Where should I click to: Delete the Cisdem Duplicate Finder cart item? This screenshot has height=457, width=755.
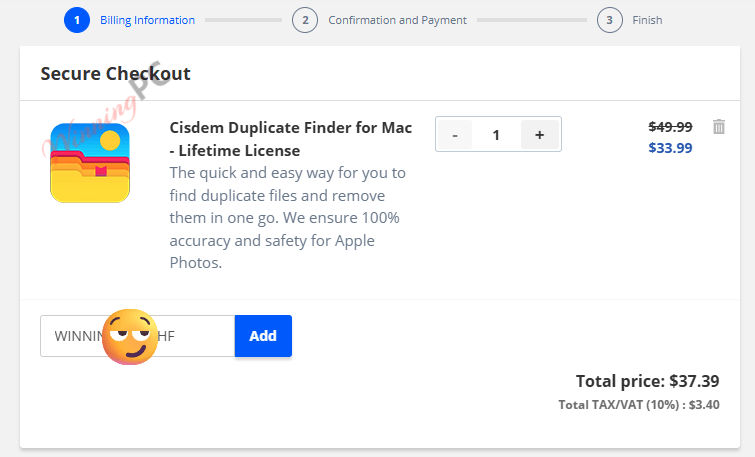point(718,127)
